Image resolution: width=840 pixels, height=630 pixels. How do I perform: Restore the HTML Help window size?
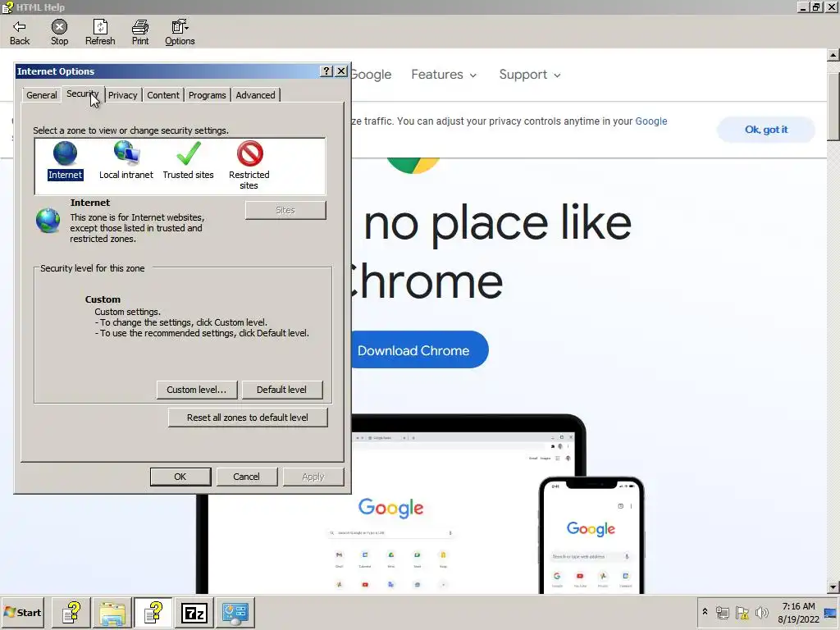[x=816, y=7]
